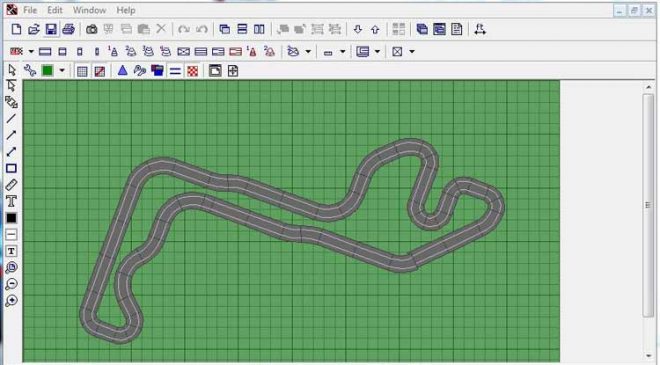Click the up arrow toolbar icon

pos(375,29)
